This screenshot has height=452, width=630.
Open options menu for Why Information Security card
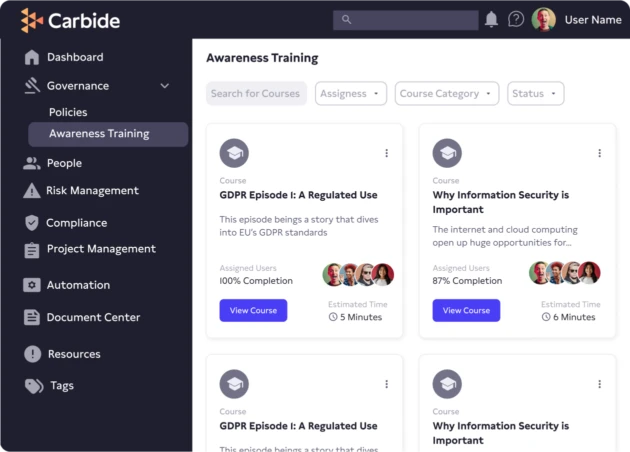tap(599, 153)
